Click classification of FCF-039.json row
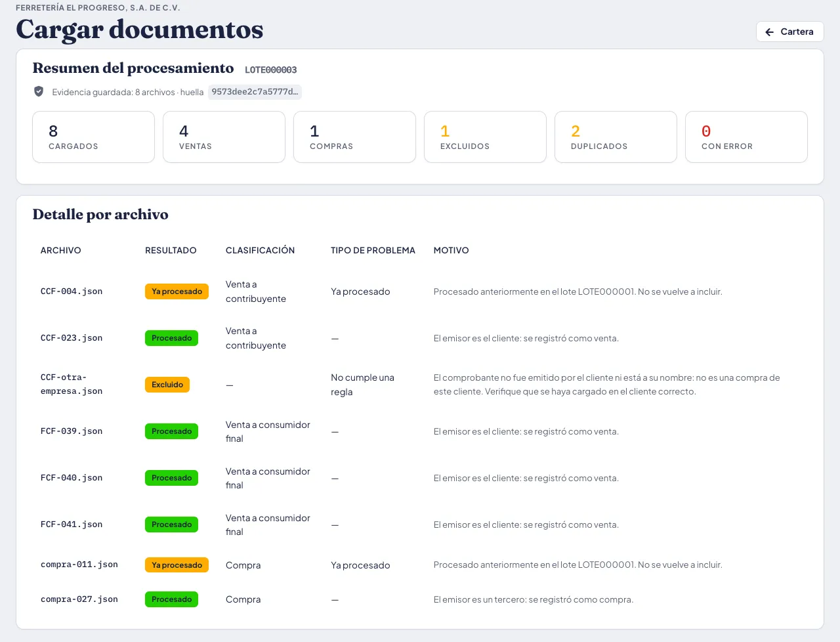 (268, 431)
